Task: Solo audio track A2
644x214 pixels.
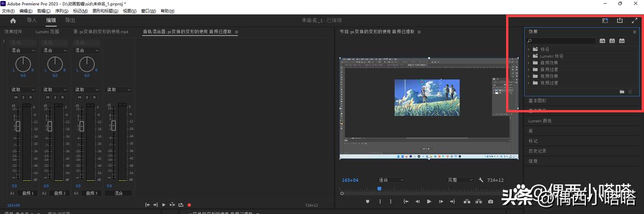Action: point(55,97)
